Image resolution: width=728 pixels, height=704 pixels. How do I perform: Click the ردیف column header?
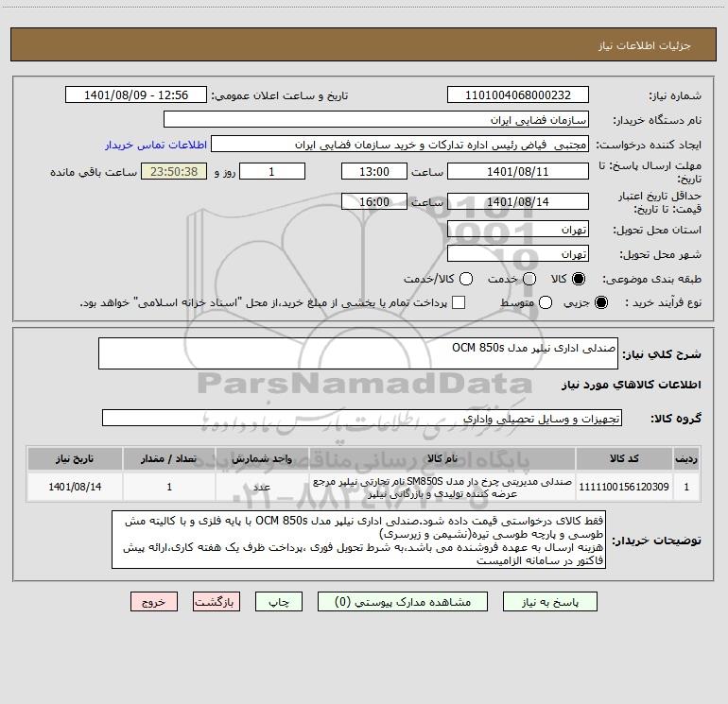point(686,458)
